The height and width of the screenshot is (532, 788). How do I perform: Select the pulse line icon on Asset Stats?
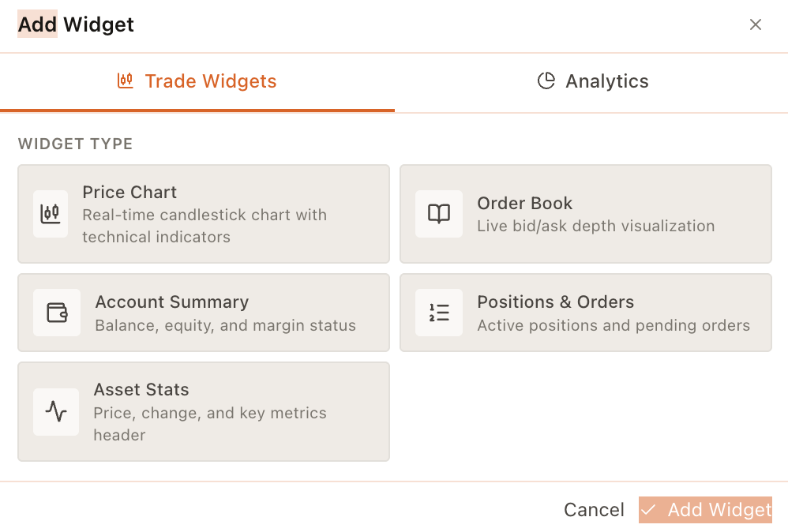coord(56,411)
